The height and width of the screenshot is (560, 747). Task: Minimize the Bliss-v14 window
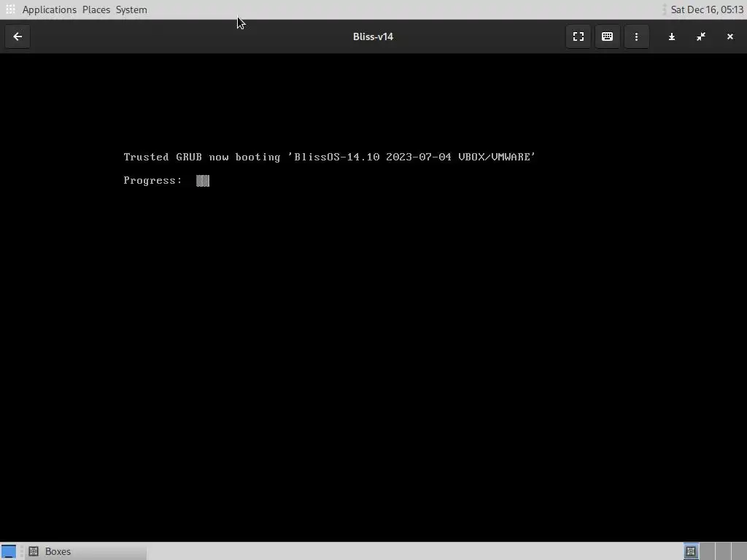tap(671, 36)
